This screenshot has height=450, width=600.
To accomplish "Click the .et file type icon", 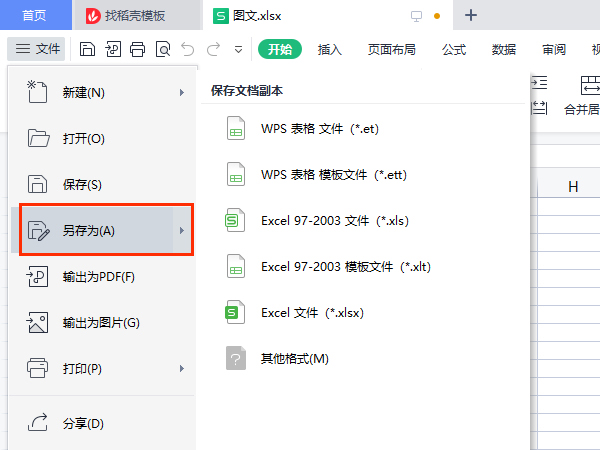I will pyautogui.click(x=236, y=128).
